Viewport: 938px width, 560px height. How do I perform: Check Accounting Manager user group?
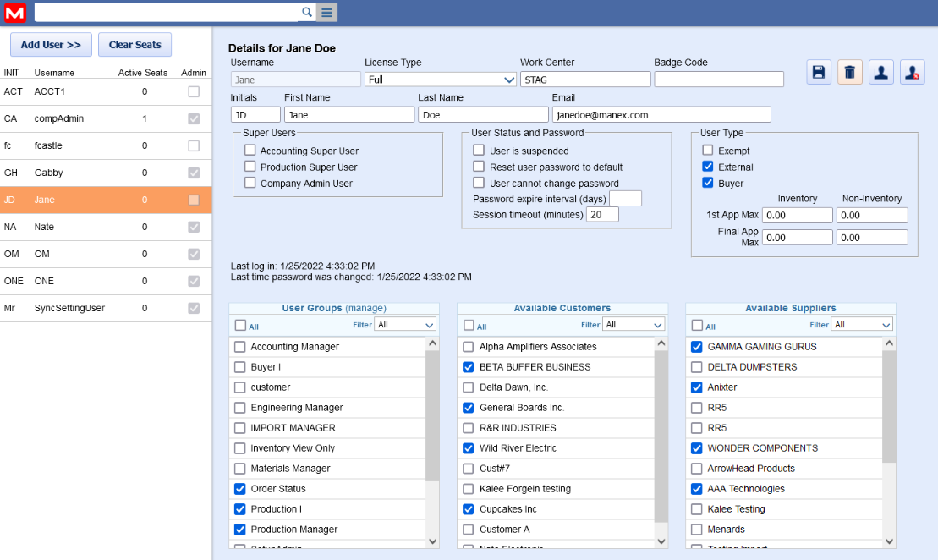click(x=240, y=347)
